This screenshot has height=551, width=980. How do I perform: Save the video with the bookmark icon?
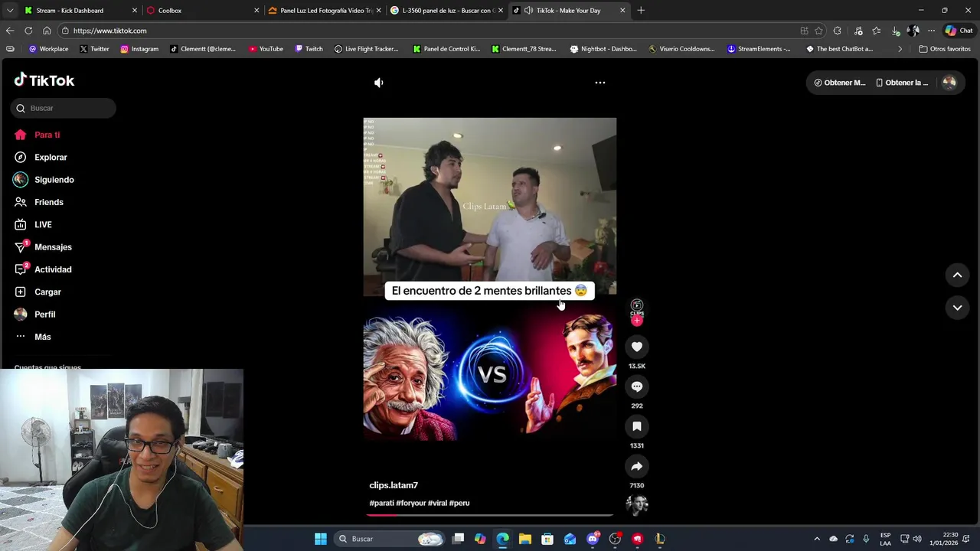point(637,426)
